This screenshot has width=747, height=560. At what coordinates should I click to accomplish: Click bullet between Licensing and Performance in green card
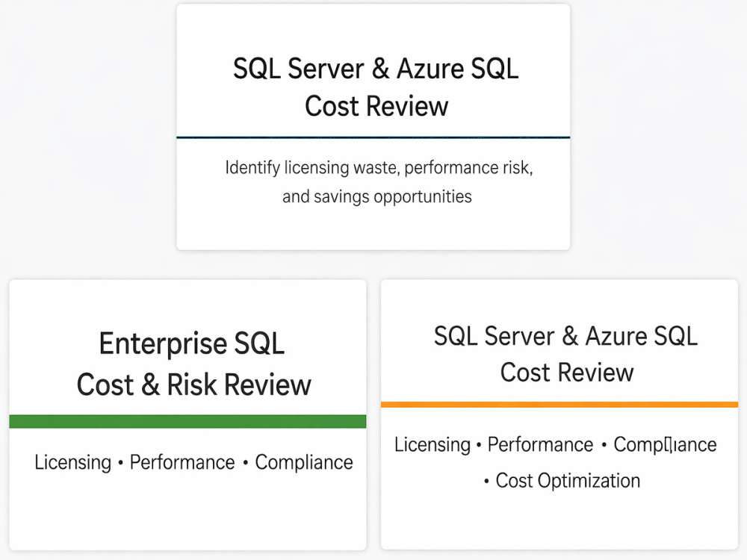pyautogui.click(x=120, y=463)
